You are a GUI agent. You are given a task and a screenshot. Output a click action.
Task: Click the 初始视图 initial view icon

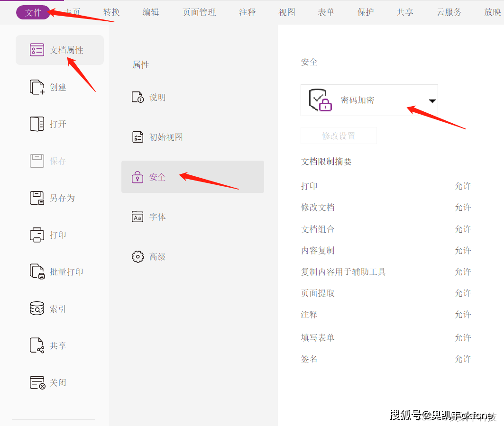point(137,137)
